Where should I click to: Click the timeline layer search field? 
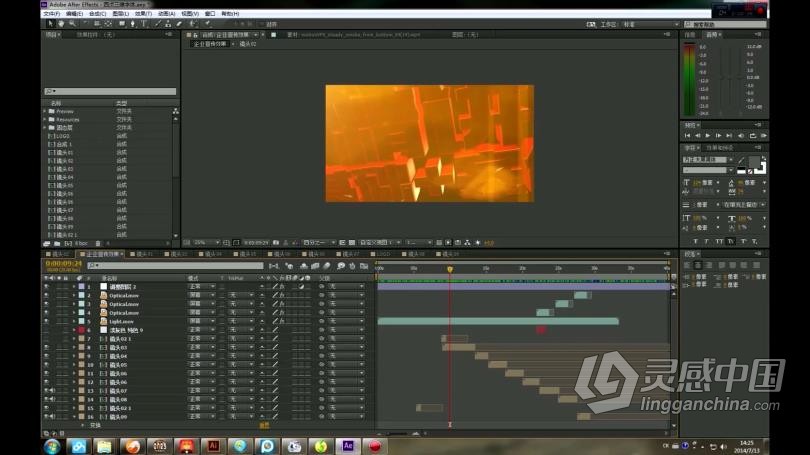click(175, 265)
